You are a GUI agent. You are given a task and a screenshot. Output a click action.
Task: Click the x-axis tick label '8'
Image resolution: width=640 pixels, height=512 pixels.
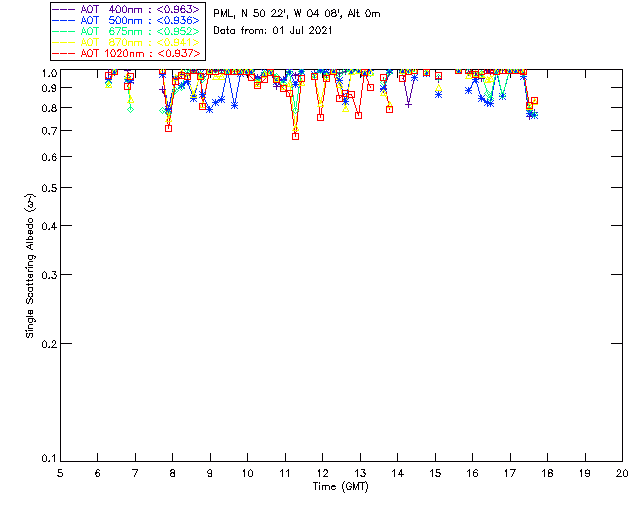[x=172, y=473]
